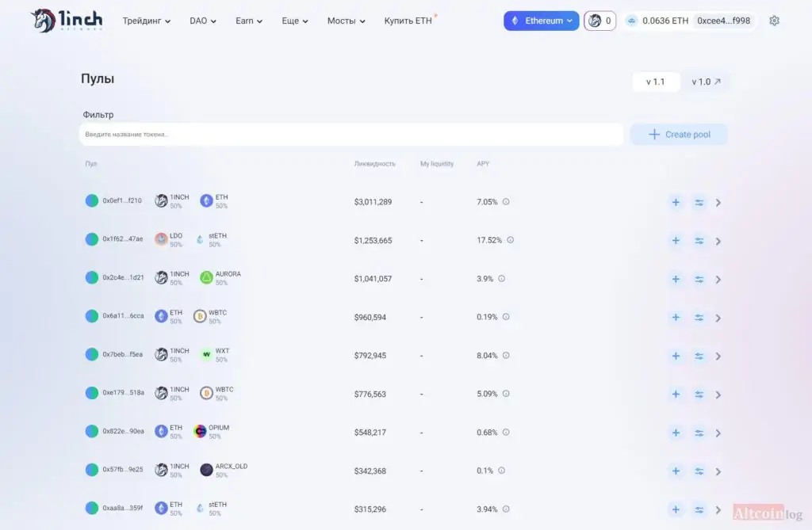This screenshot has height=530, width=812.
Task: Sort by APY column header
Action: [x=483, y=163]
